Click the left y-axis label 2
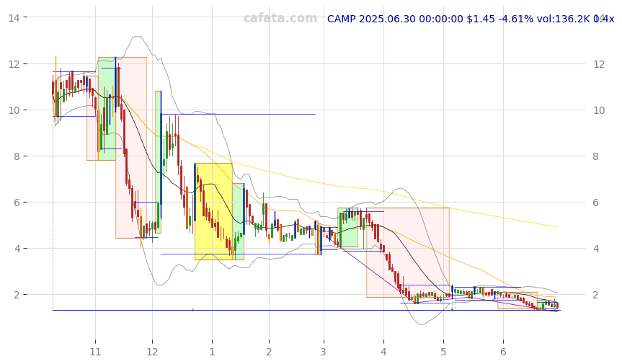The height and width of the screenshot is (364, 622). (17, 295)
